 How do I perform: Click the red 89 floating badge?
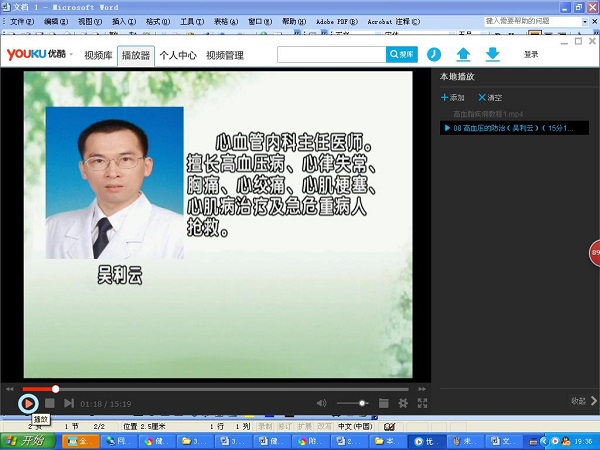coord(595,253)
